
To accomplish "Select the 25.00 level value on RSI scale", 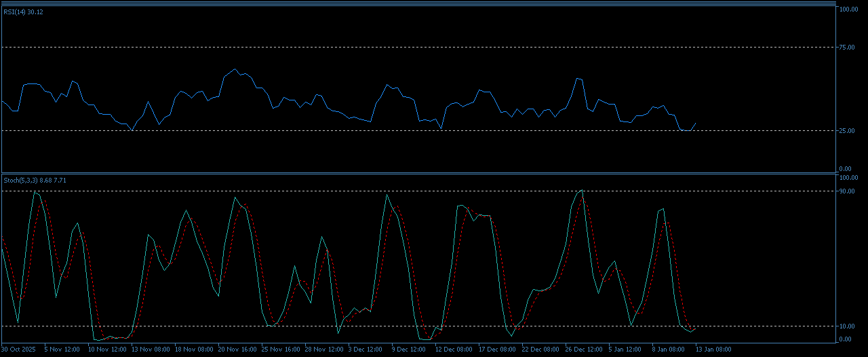I will click(x=848, y=130).
